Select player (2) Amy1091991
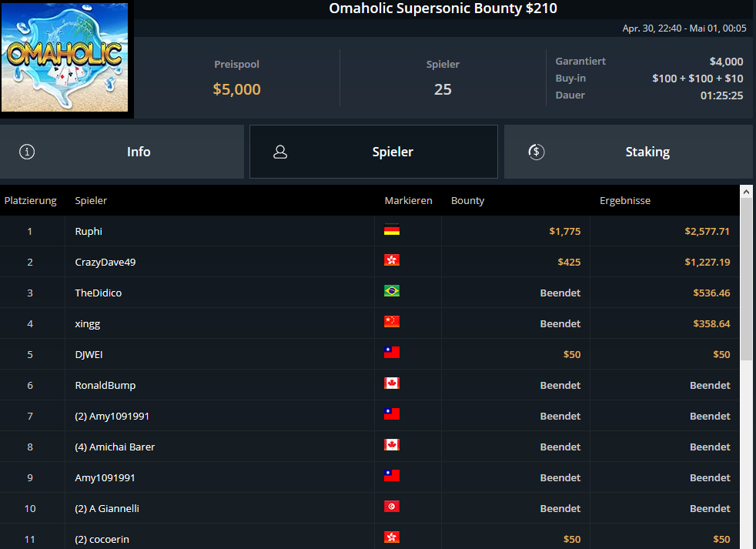Viewport: 756px width, 549px height. pyautogui.click(x=112, y=417)
